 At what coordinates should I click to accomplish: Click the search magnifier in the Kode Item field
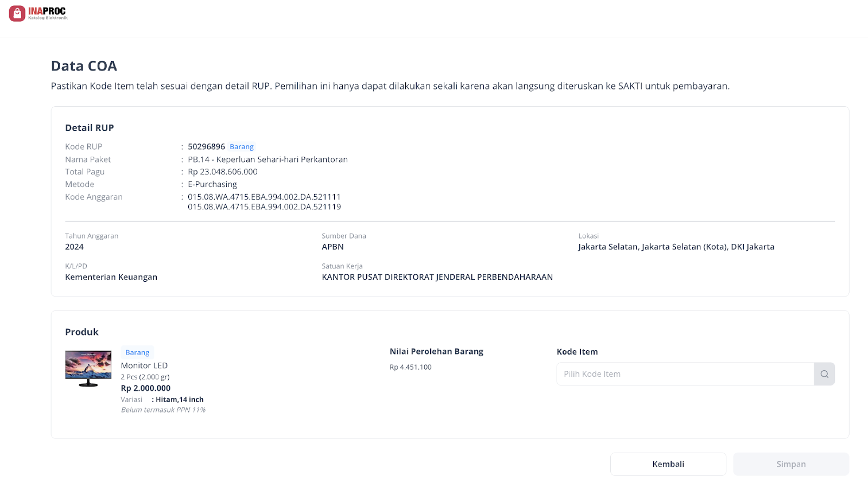[x=824, y=373]
